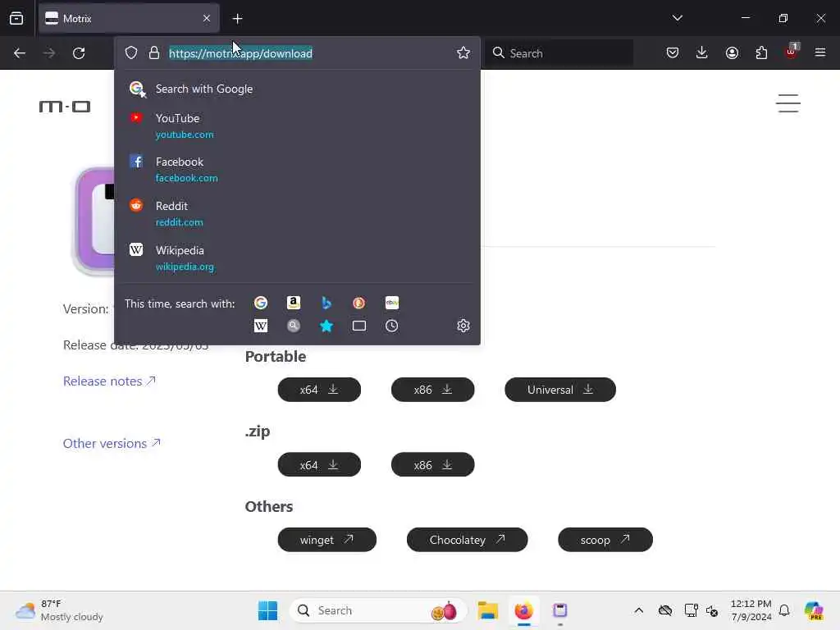
Task: Search this time with Wikipedia icon
Action: coord(261,326)
